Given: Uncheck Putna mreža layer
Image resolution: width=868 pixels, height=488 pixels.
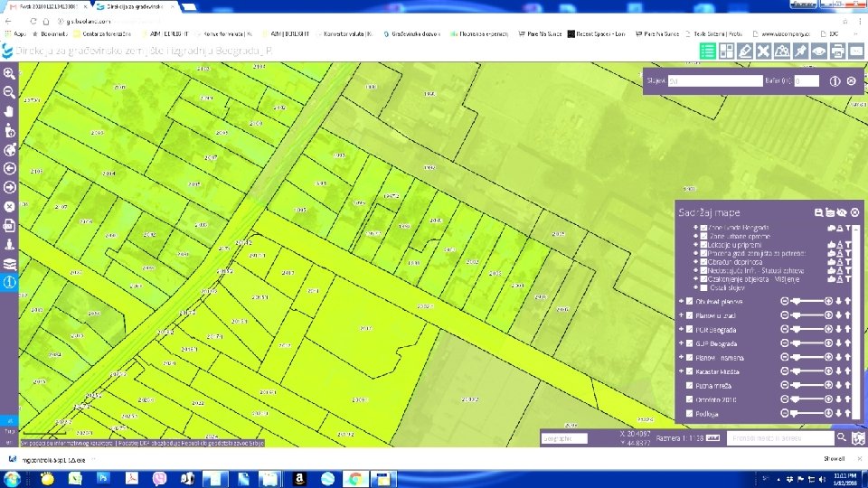Looking at the screenshot, I should (x=689, y=385).
